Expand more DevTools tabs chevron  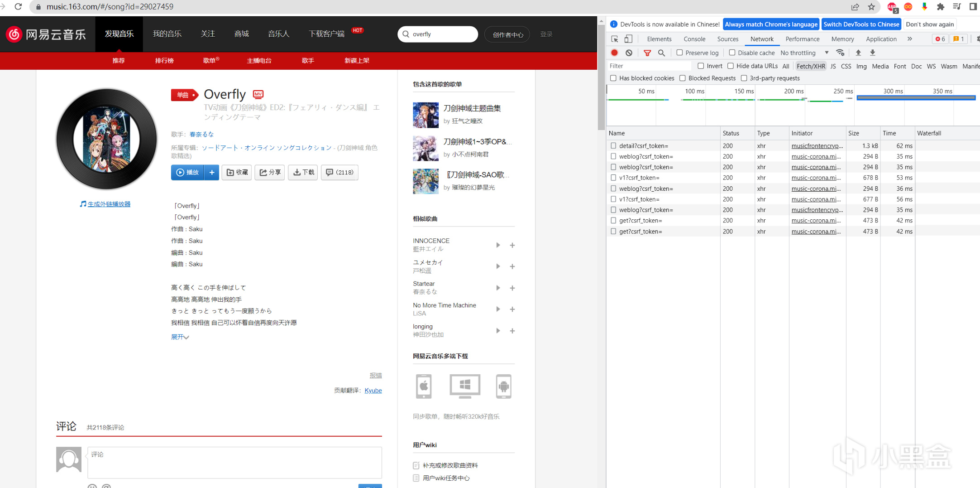click(x=910, y=39)
